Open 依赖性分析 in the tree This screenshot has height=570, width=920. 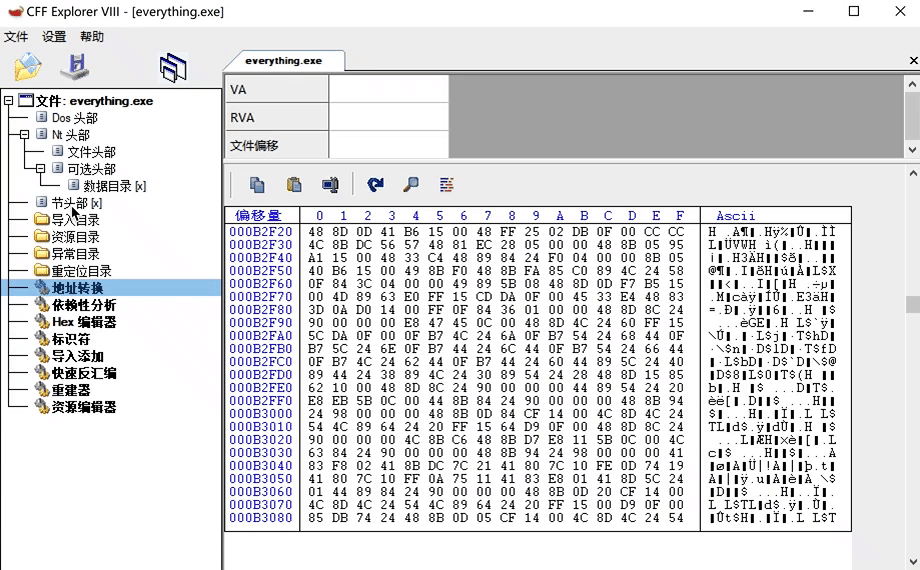84,305
